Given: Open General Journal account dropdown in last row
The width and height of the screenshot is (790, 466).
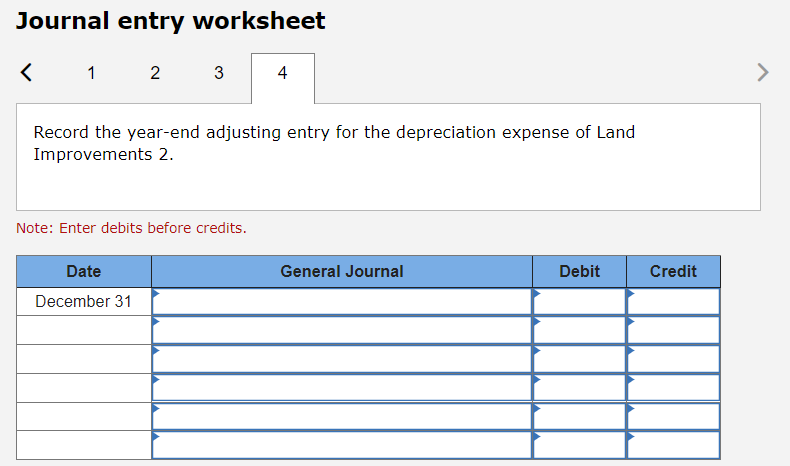Looking at the screenshot, I should coord(342,445).
